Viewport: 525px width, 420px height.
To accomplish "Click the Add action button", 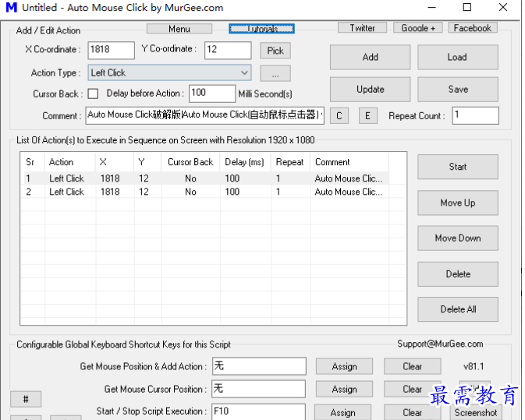I will click(x=370, y=57).
